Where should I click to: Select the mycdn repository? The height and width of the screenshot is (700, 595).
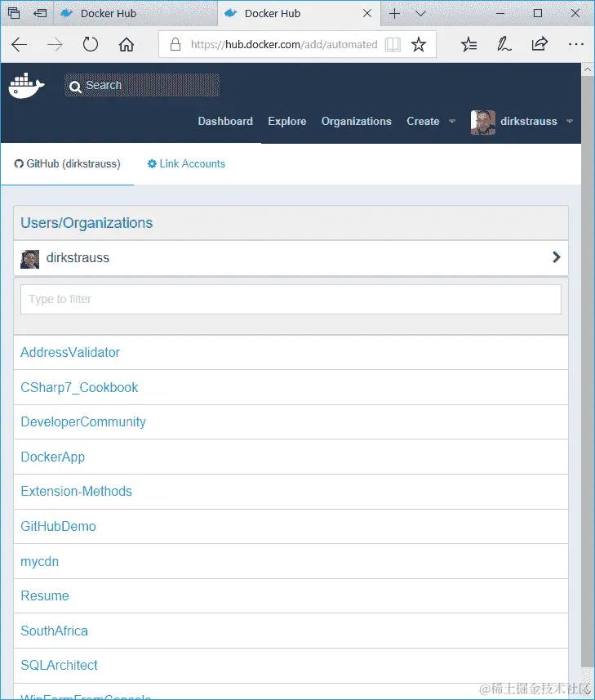point(40,562)
